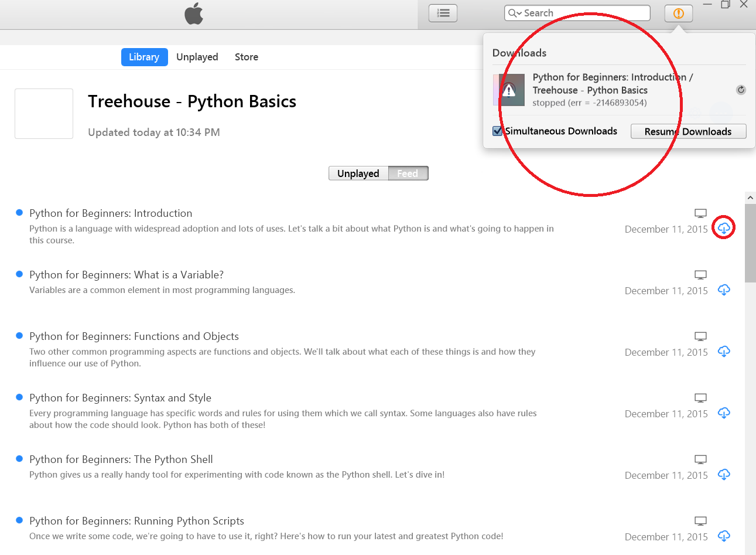Click the stopped error message in Downloads
Screen dimensions: 756x555
point(590,103)
